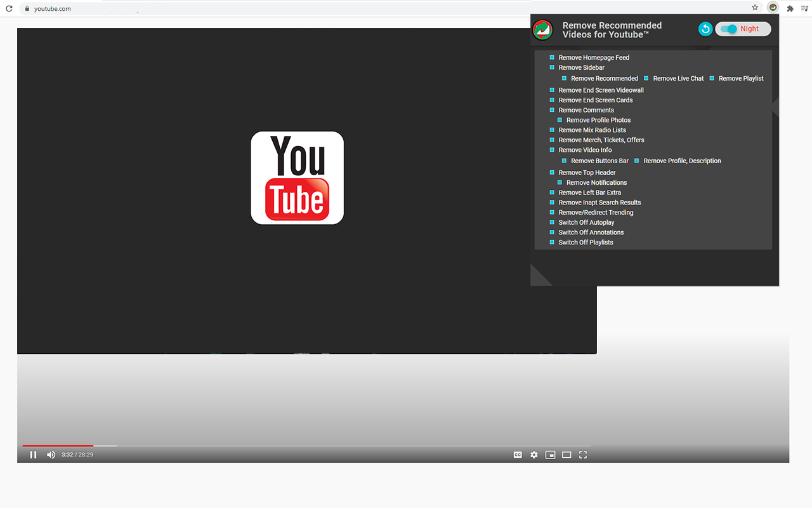
Task: Toggle Remove Playlist checkbox
Action: (712, 78)
